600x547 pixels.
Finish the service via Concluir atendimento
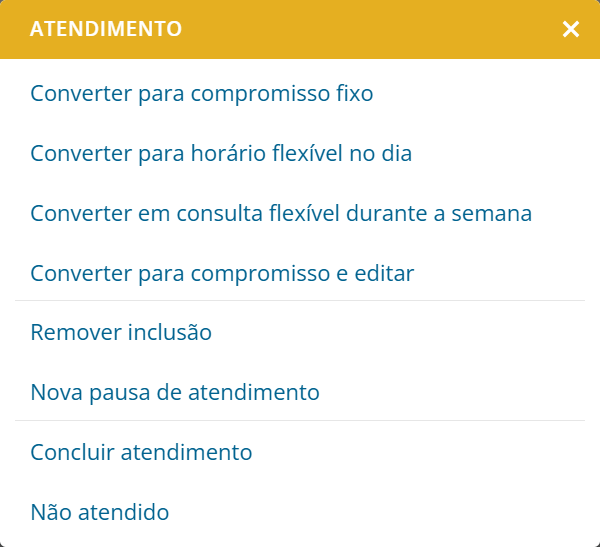click(x=141, y=452)
